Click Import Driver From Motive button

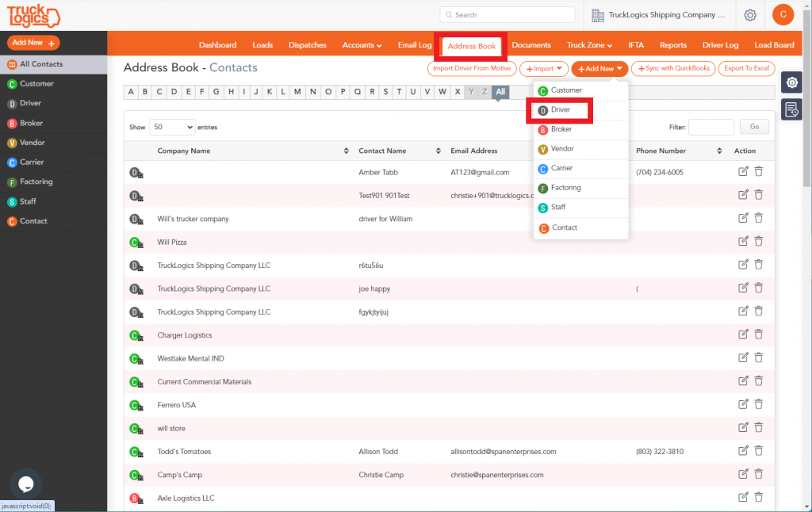click(x=472, y=68)
